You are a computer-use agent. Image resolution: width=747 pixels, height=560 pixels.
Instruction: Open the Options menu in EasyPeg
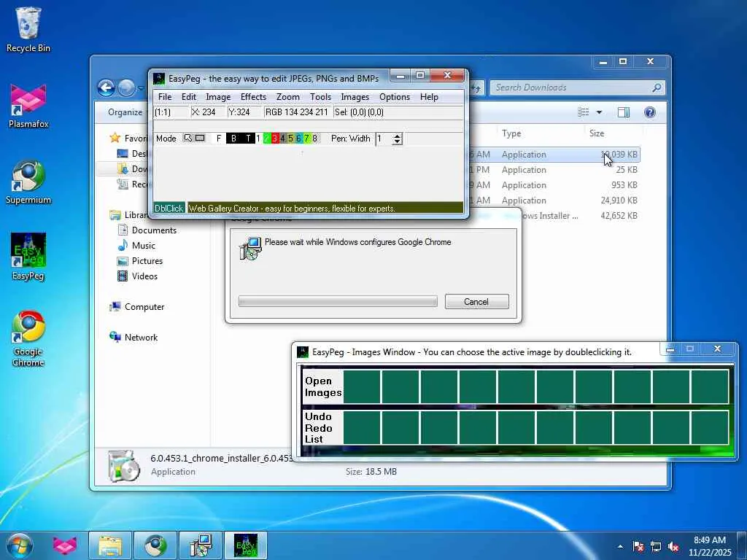pyautogui.click(x=395, y=97)
